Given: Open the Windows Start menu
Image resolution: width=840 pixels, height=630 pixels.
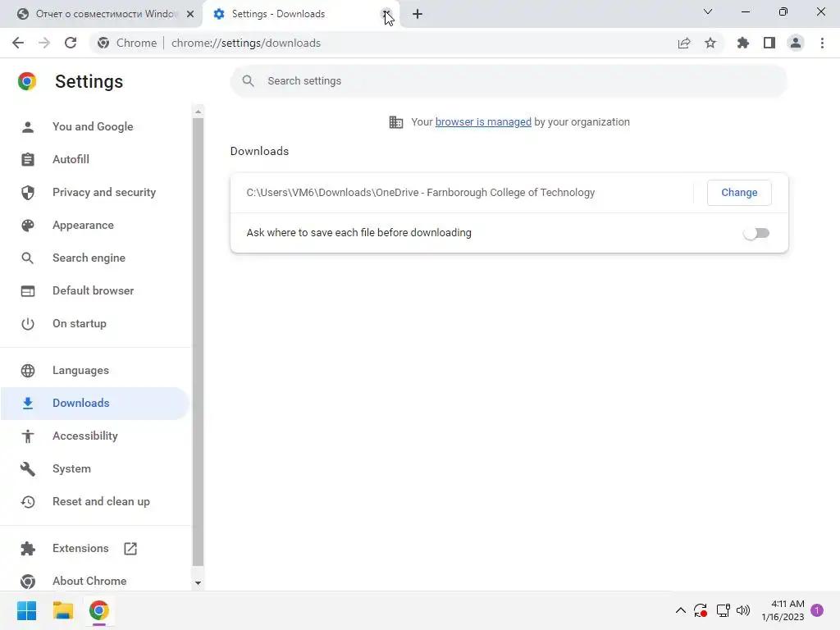Looking at the screenshot, I should (26, 610).
